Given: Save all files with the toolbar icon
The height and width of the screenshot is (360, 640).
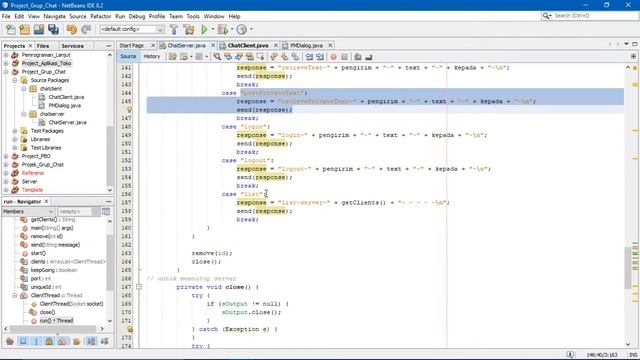Looking at the screenshot, I should point(53,29).
